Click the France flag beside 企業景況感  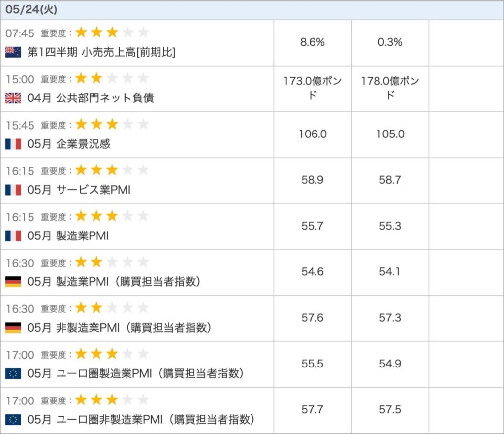point(13,144)
